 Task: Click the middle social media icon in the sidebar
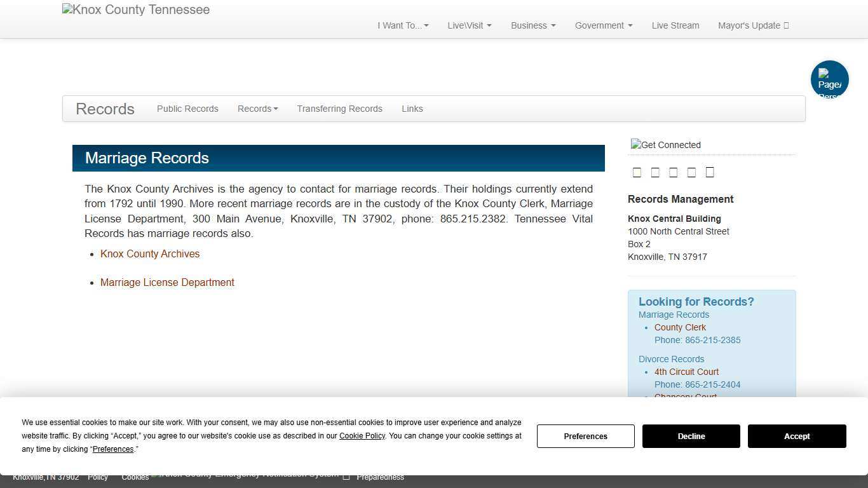click(674, 172)
